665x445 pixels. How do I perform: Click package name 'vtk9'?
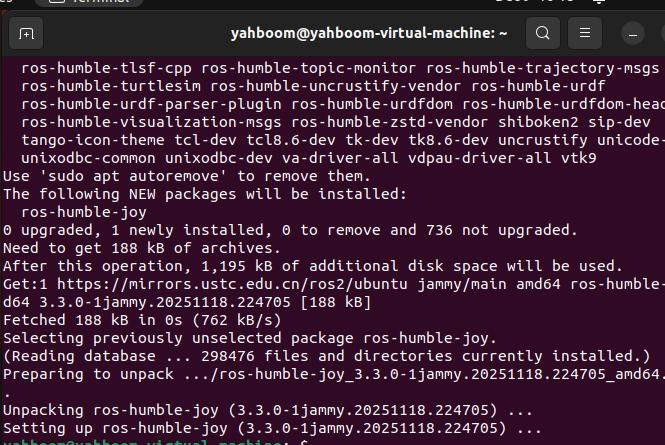click(x=578, y=158)
